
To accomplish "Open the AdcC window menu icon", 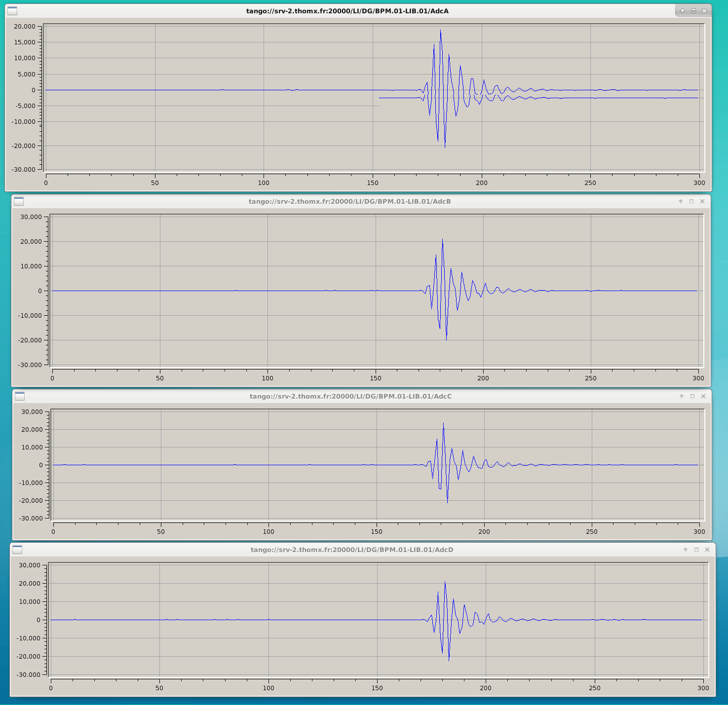I will tap(20, 396).
